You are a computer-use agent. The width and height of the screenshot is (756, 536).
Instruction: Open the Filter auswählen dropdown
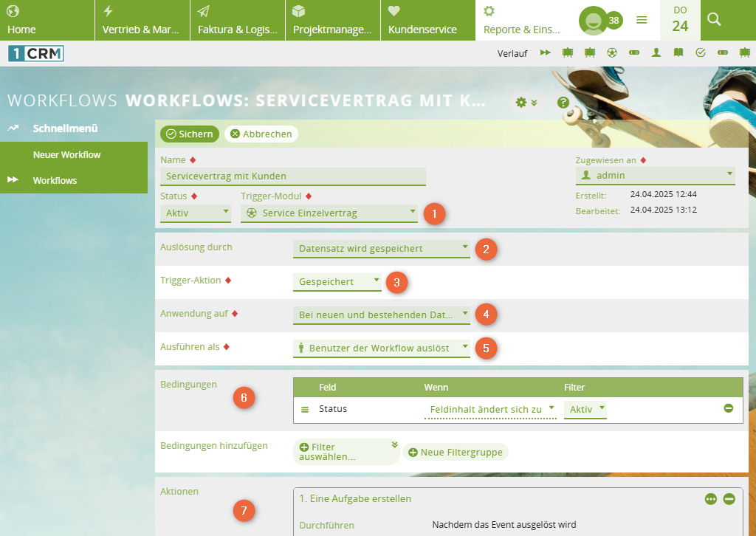[x=346, y=452]
